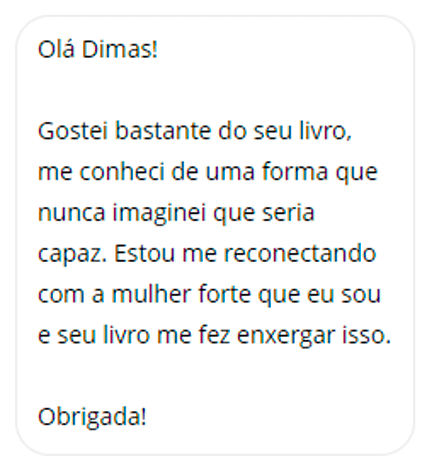This screenshot has height=473, width=436.
Task: Click the word 'Estou' in the message
Action: coord(144,253)
